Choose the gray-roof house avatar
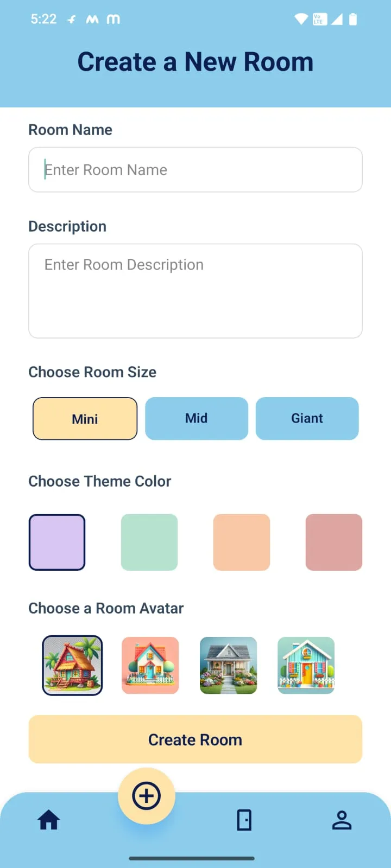Image resolution: width=391 pixels, height=868 pixels. [x=229, y=665]
